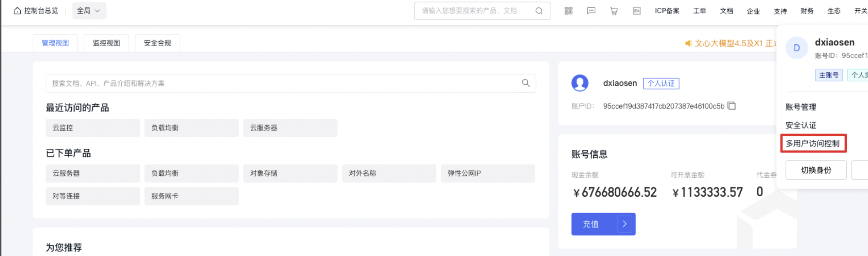Screen dimensions: 868x256
Task: Open the 生态 menu item
Action: (834, 11)
